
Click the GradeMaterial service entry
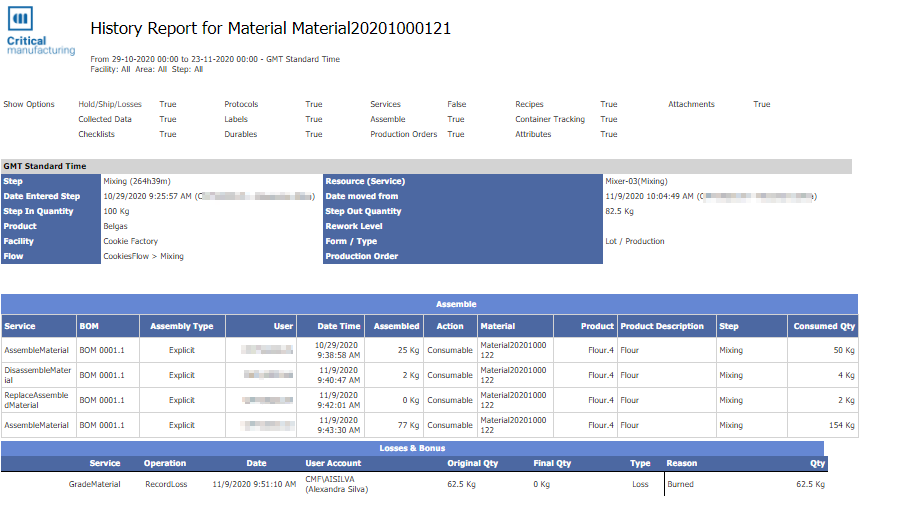[x=94, y=484]
